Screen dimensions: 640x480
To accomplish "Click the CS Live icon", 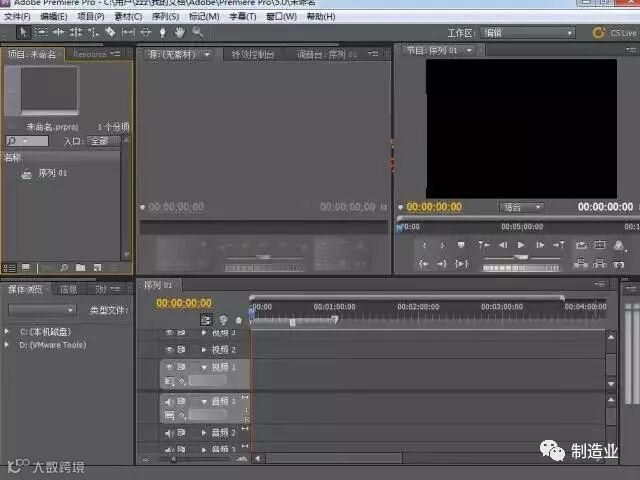I will [x=598, y=33].
